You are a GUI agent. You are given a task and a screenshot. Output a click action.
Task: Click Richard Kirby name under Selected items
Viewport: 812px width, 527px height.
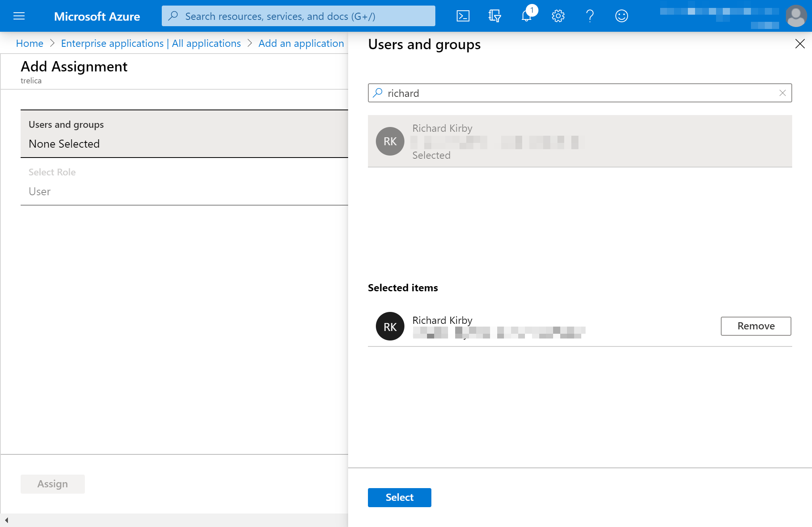pos(442,320)
